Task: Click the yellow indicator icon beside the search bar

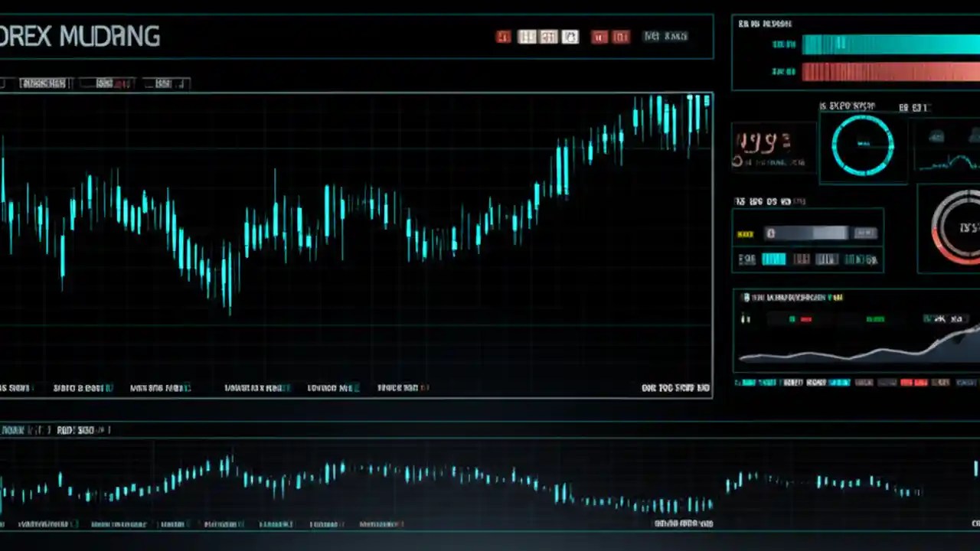Action: click(x=745, y=233)
